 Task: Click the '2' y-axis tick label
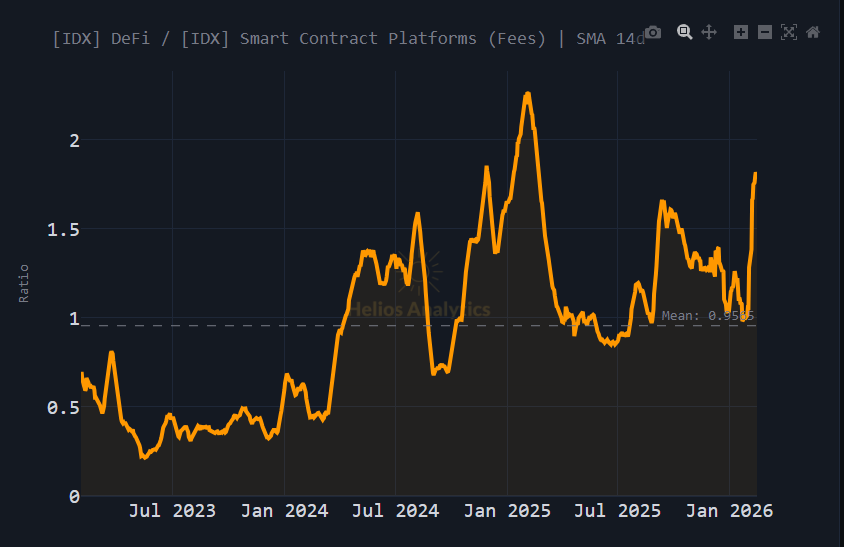coord(73,140)
